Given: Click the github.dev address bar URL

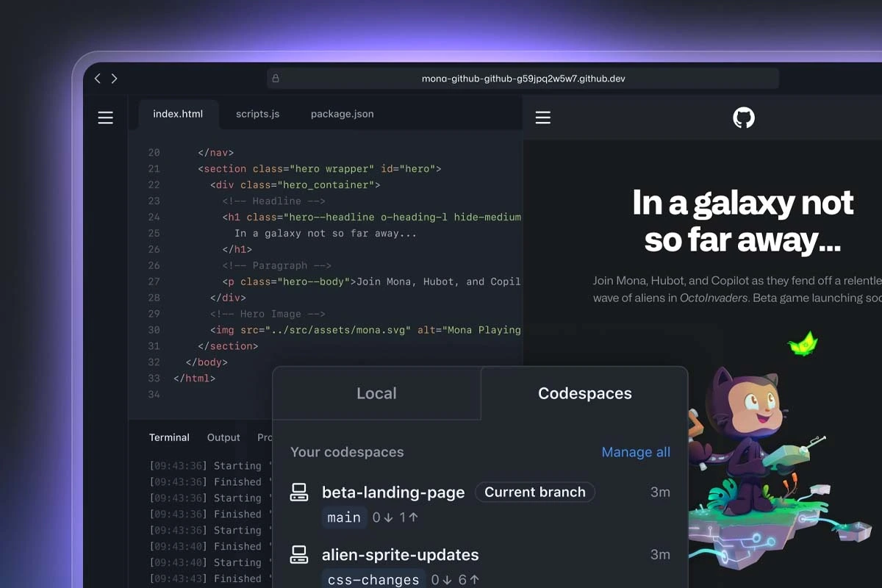Looking at the screenshot, I should coord(523,78).
